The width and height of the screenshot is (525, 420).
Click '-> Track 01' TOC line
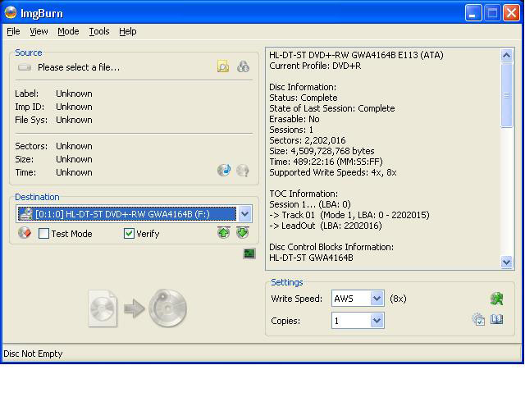click(349, 215)
